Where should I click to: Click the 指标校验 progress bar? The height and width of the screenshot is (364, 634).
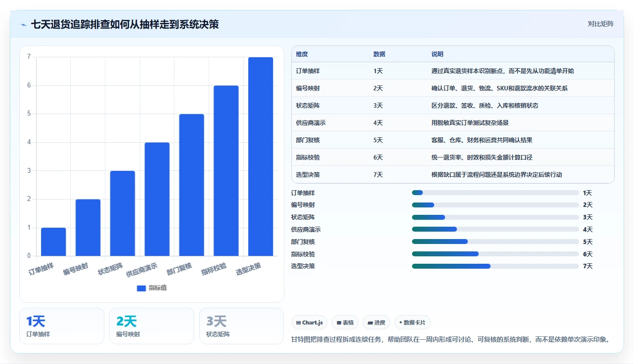coord(495,254)
